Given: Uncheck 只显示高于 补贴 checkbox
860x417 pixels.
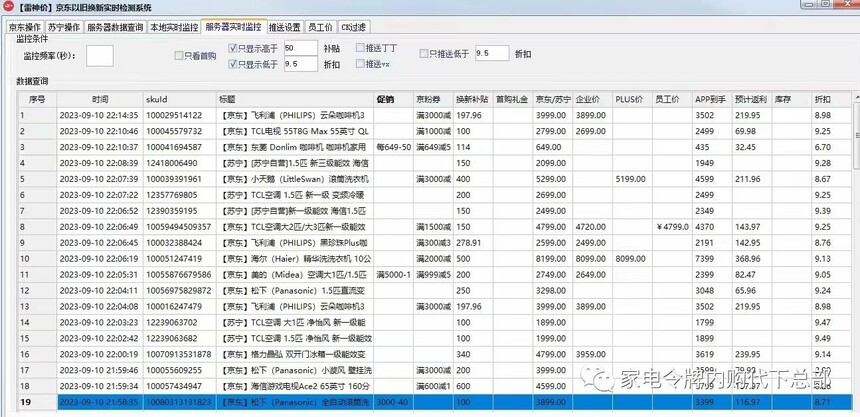Looking at the screenshot, I should (x=233, y=48).
